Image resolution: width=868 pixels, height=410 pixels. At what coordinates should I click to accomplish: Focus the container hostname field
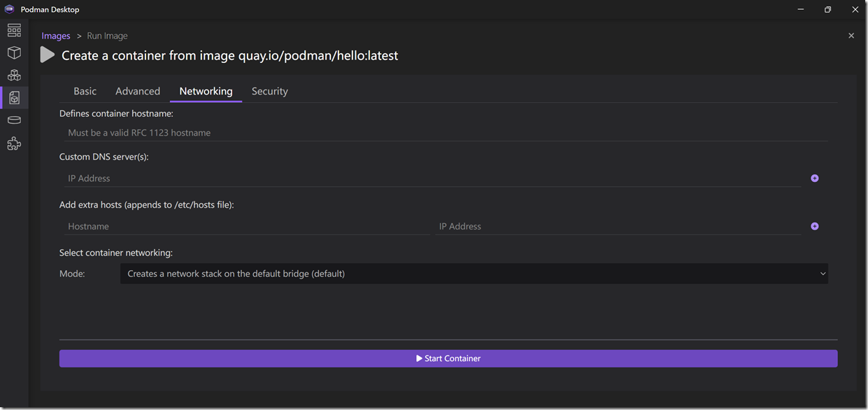(443, 133)
